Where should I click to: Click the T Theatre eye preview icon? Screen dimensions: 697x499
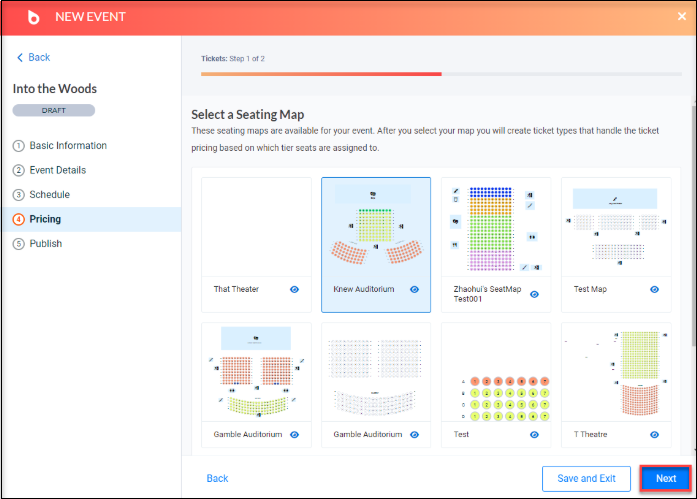click(654, 435)
